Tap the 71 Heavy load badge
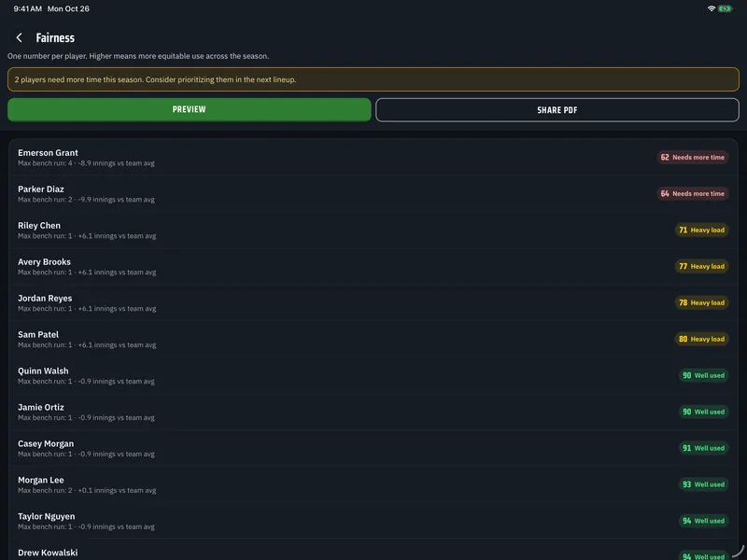The height and width of the screenshot is (560, 747). 701,230
